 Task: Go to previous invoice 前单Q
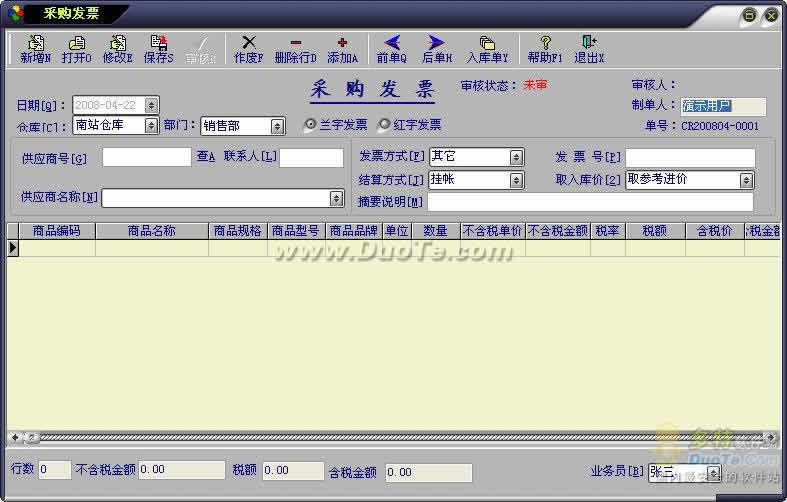click(391, 50)
